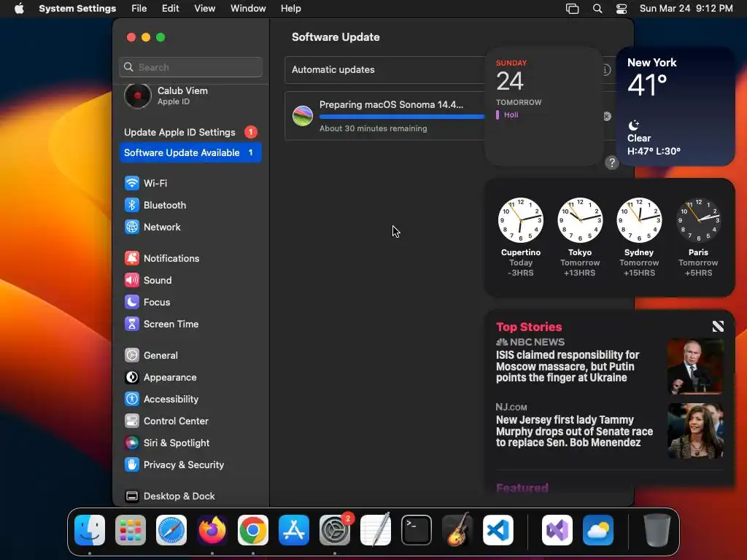Image resolution: width=747 pixels, height=560 pixels.
Task: Open the View menu
Action: pos(205,9)
